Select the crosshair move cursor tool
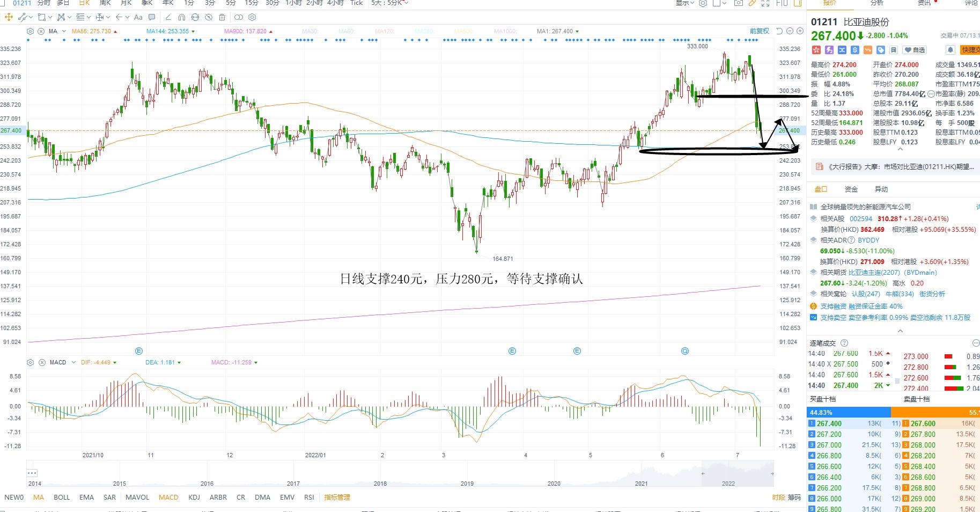This screenshot has height=512, width=980. click(9, 17)
